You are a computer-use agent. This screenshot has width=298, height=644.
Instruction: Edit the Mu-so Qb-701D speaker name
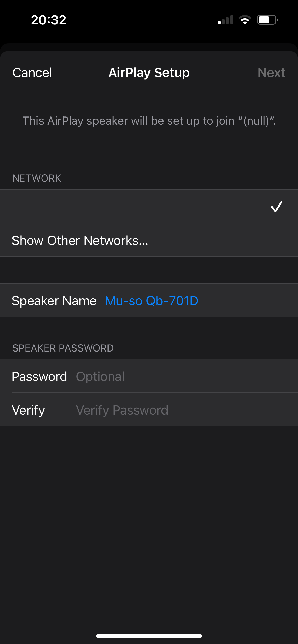152,301
